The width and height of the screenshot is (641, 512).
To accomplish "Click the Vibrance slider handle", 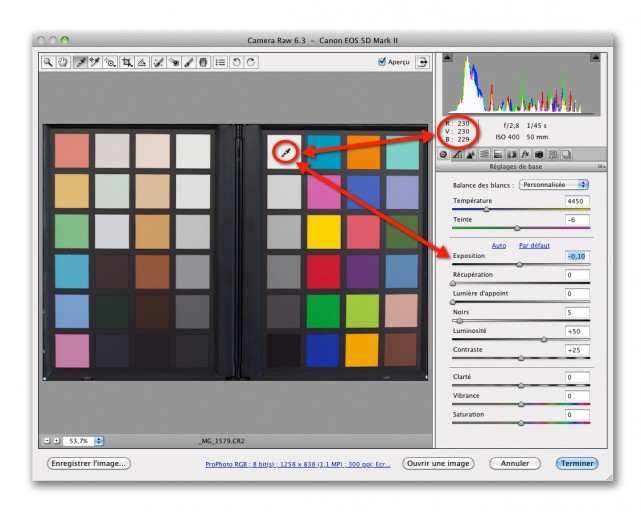I will pyautogui.click(x=521, y=404).
